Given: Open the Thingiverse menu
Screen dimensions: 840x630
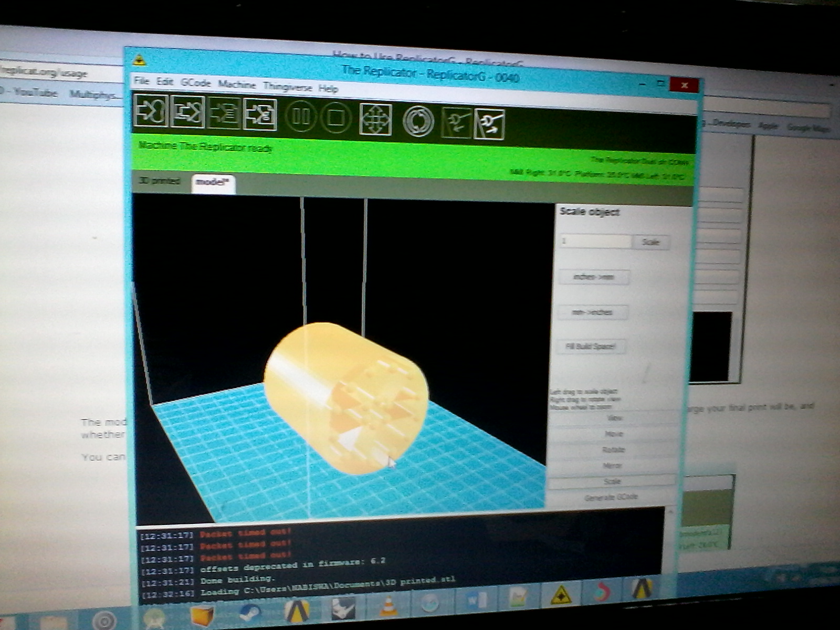Looking at the screenshot, I should [x=287, y=86].
